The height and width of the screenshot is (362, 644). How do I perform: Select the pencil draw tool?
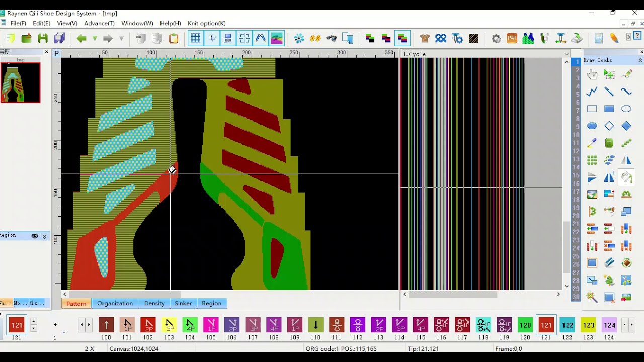(626, 75)
